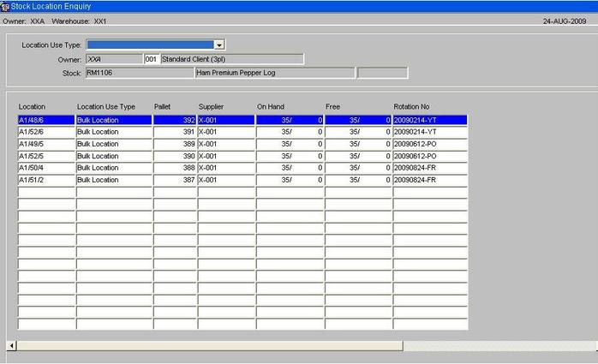Click rotation number 20090612-PO for pallet 390
This screenshot has height=364, width=598.
(x=430, y=156)
